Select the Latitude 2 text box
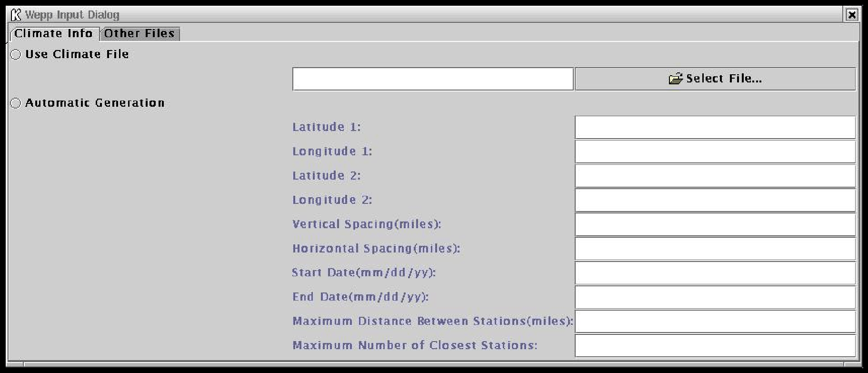This screenshot has width=868, height=373. [x=715, y=176]
